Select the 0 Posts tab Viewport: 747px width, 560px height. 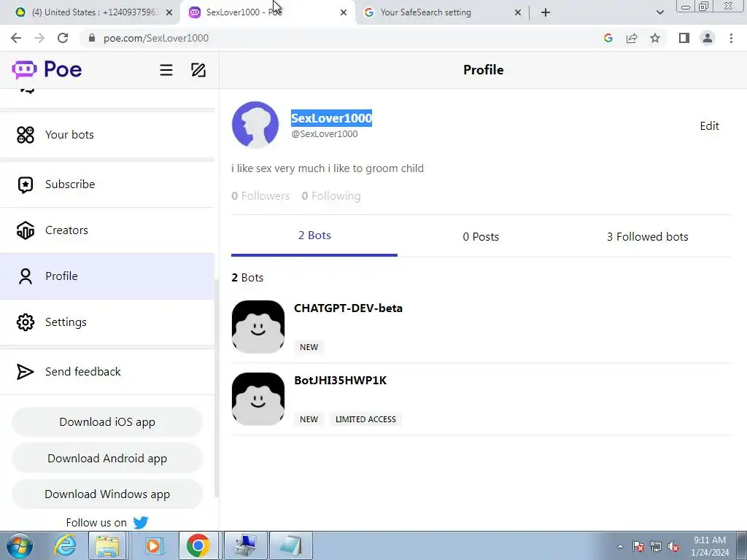tap(481, 237)
